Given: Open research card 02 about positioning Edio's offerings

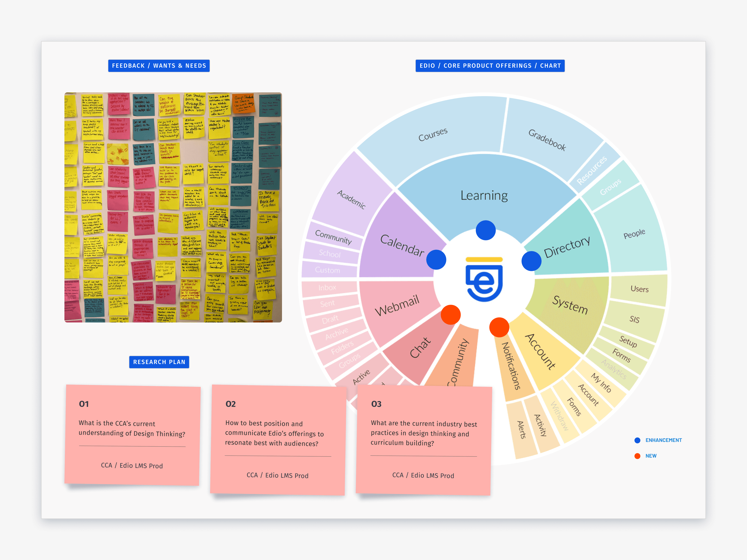Looking at the screenshot, I should coord(278,440).
